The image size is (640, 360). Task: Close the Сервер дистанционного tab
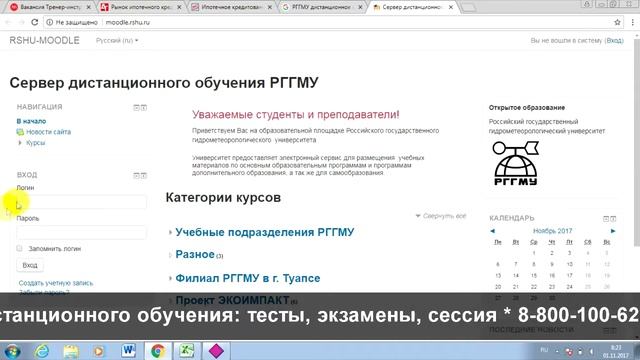[x=451, y=7]
